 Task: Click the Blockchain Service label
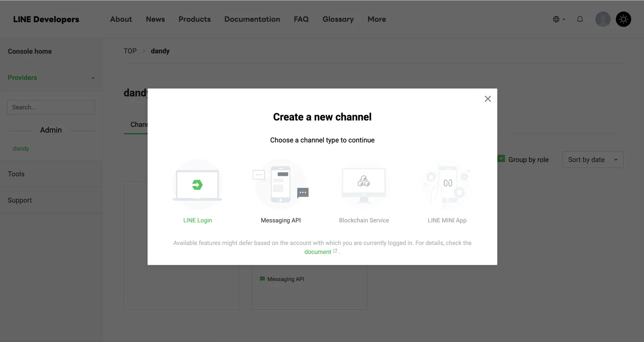point(364,220)
